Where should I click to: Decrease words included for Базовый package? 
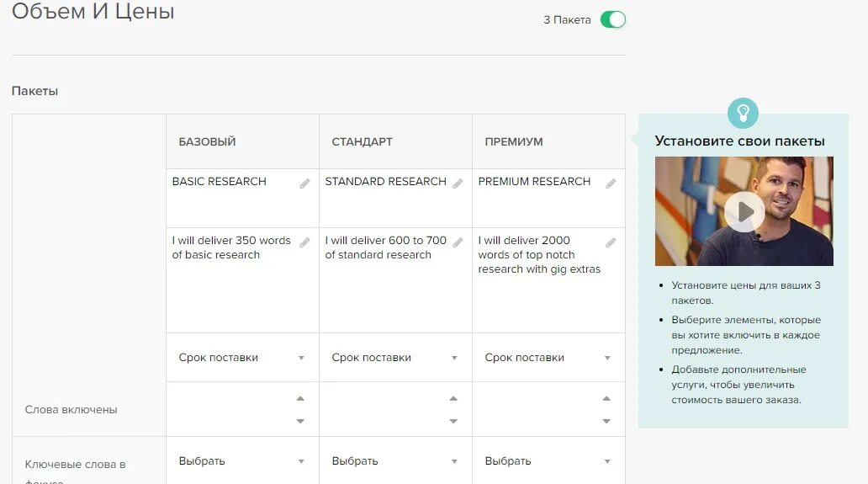(300, 422)
